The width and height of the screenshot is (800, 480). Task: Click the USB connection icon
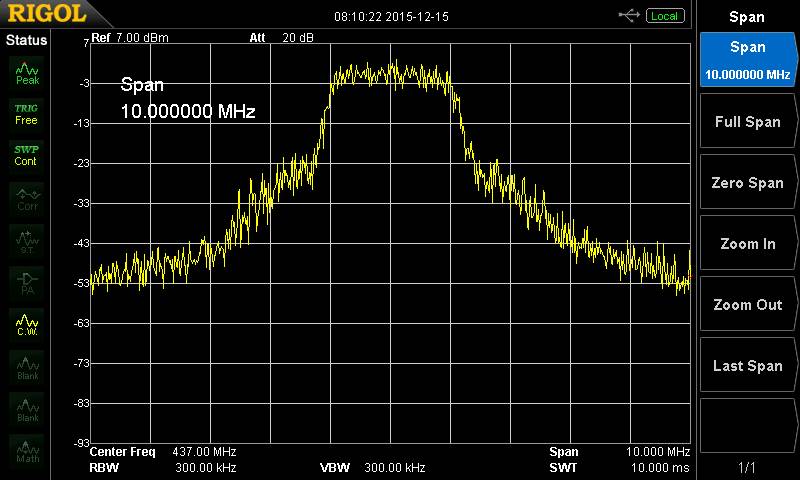point(629,16)
